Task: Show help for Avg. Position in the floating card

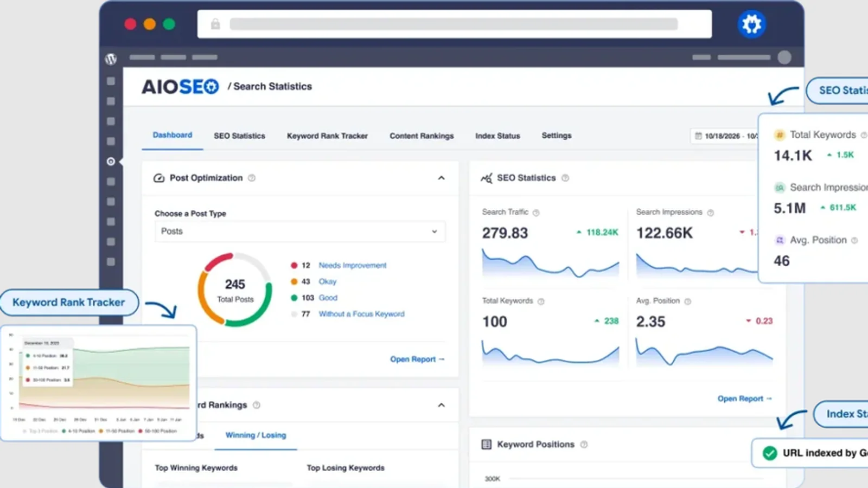Action: point(854,240)
